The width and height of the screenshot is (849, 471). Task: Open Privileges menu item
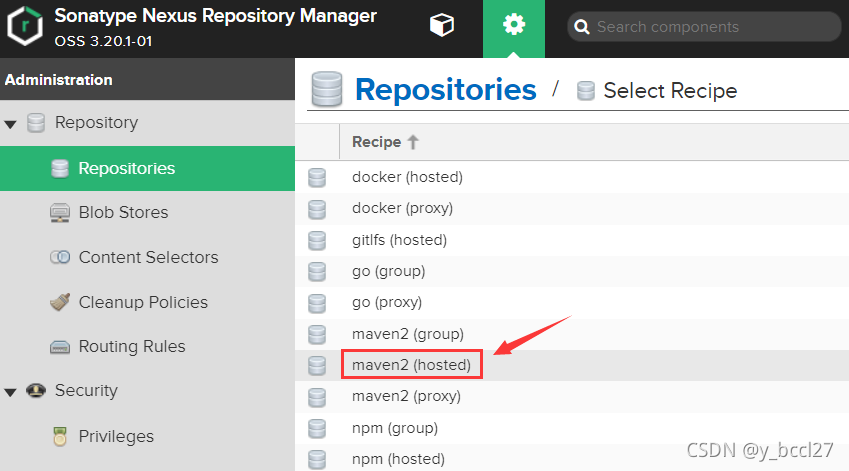click(116, 436)
